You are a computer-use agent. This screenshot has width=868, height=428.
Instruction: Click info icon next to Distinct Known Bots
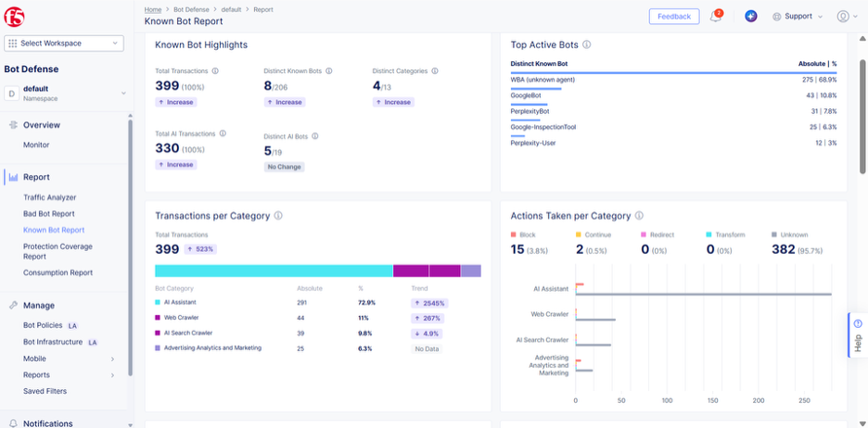(x=329, y=70)
